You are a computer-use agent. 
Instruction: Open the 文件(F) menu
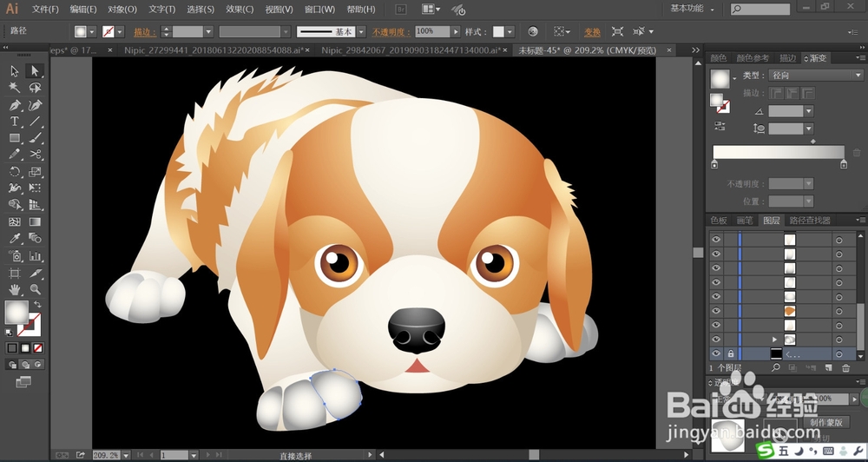[45, 9]
